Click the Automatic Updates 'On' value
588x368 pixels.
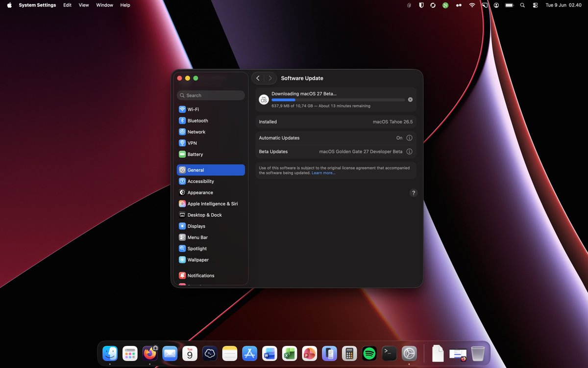(x=399, y=138)
